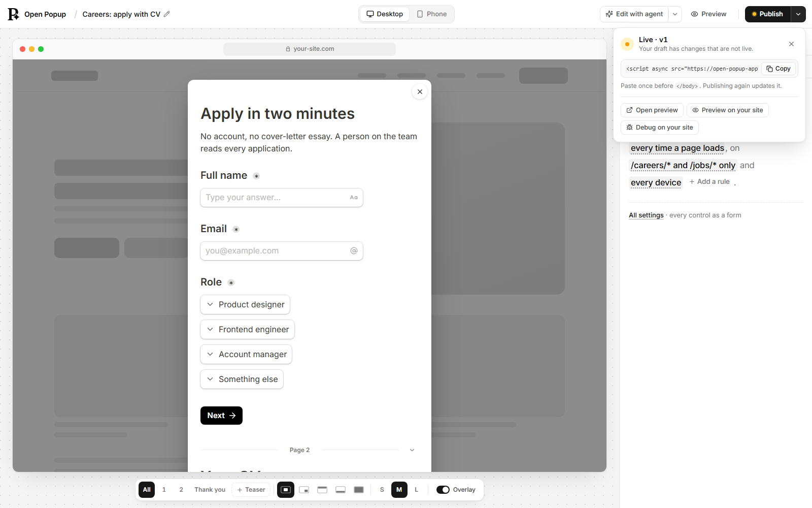Click the Full name answer field
Viewport: 812px width, 508px height.
pos(282,198)
